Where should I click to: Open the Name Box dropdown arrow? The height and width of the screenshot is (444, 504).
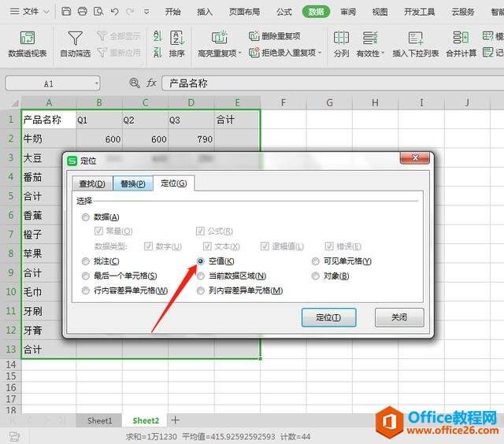pyautogui.click(x=96, y=83)
